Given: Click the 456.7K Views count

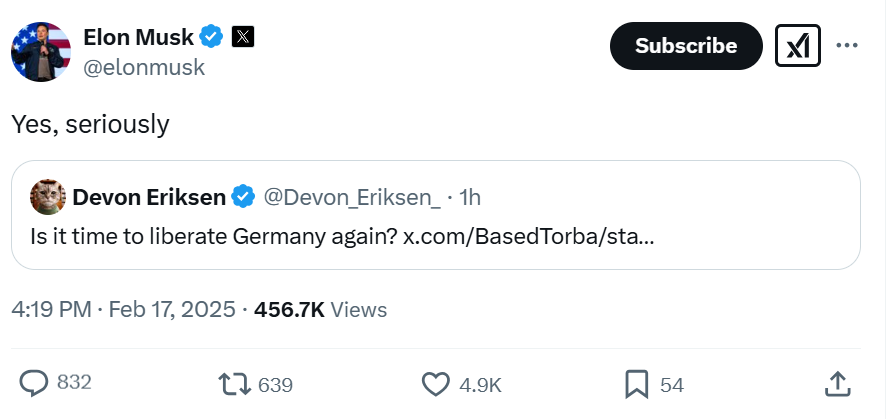Looking at the screenshot, I should pyautogui.click(x=320, y=309).
